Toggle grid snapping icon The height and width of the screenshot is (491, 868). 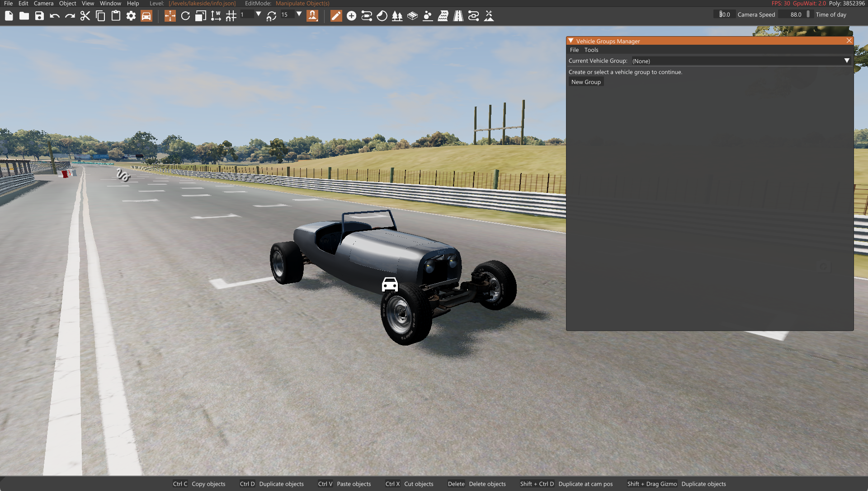point(231,16)
